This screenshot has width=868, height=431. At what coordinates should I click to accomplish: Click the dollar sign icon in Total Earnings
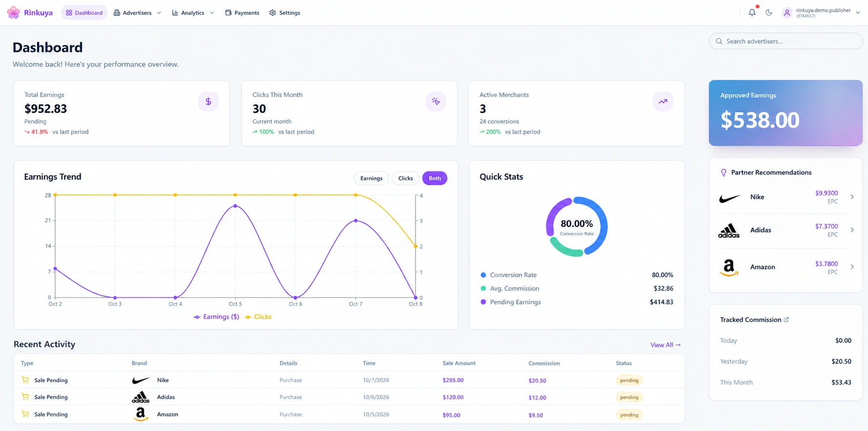pyautogui.click(x=208, y=101)
